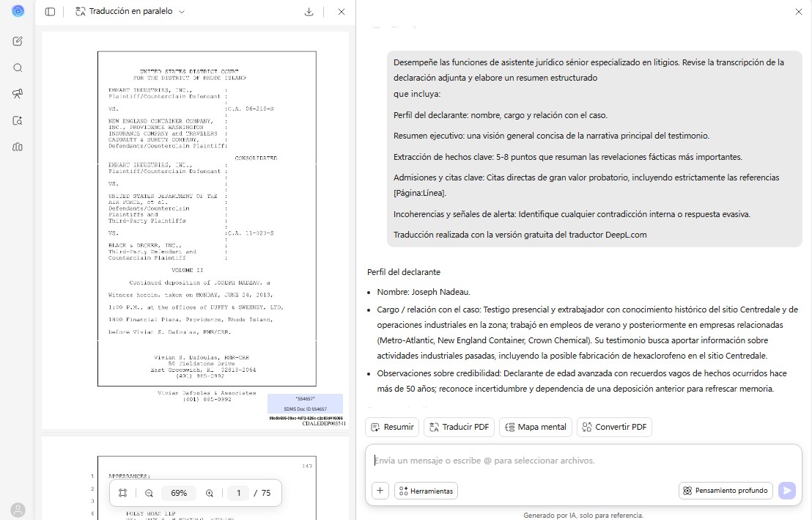Click the user prompt message bubble
812x520 pixels.
point(594,149)
